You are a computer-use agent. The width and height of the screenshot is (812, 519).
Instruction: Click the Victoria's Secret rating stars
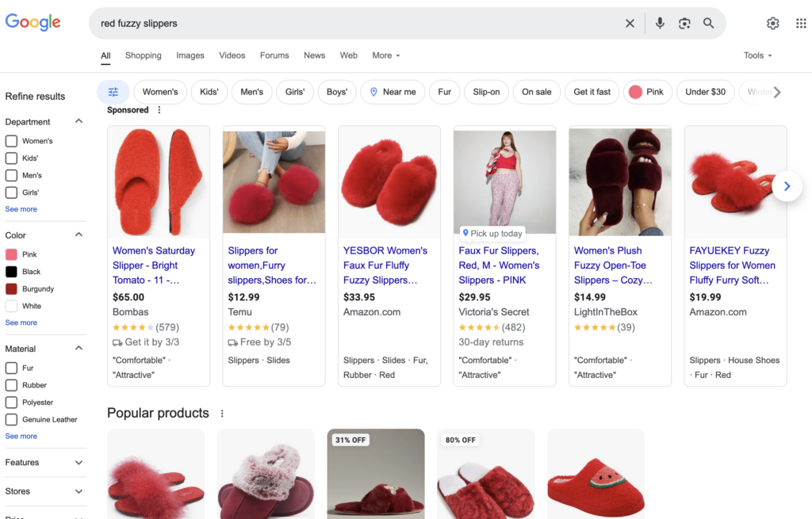[x=480, y=327]
